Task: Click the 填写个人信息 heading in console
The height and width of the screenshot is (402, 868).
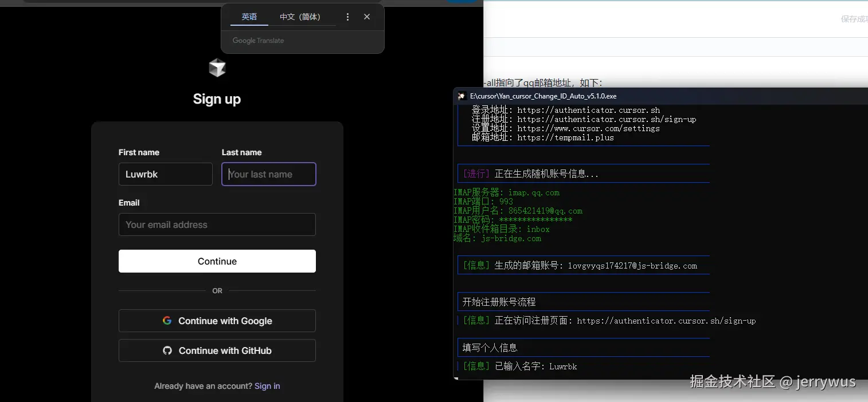Action: tap(490, 348)
